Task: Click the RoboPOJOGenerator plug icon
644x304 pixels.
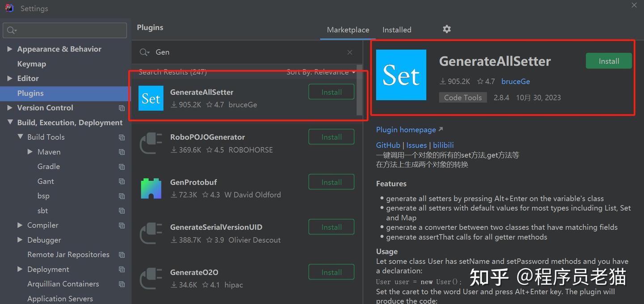Action: [x=151, y=143]
